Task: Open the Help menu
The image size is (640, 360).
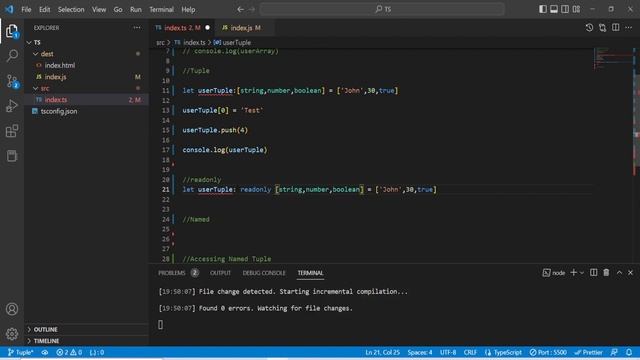Action: 188,9
